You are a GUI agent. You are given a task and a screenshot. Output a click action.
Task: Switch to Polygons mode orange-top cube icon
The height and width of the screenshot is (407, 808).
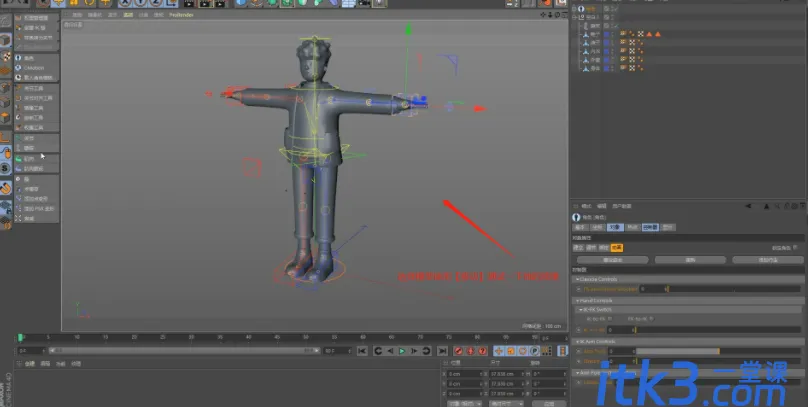[x=6, y=117]
